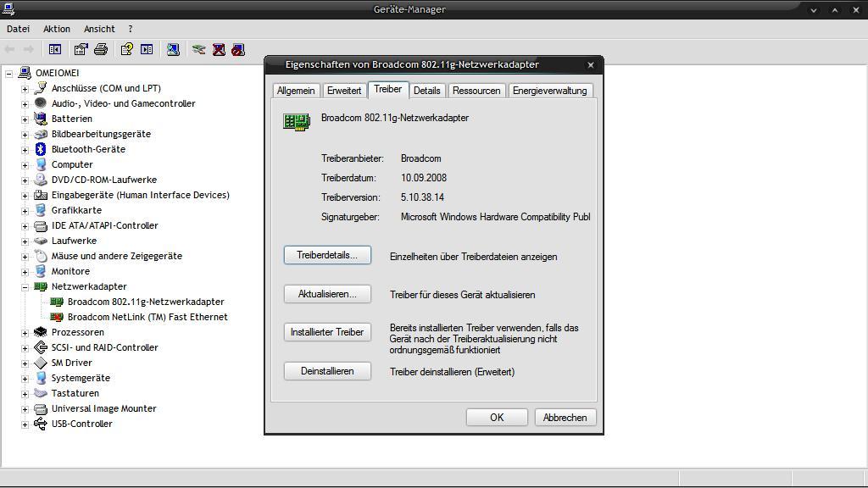
Task: Switch to the Details tab
Action: click(x=427, y=91)
